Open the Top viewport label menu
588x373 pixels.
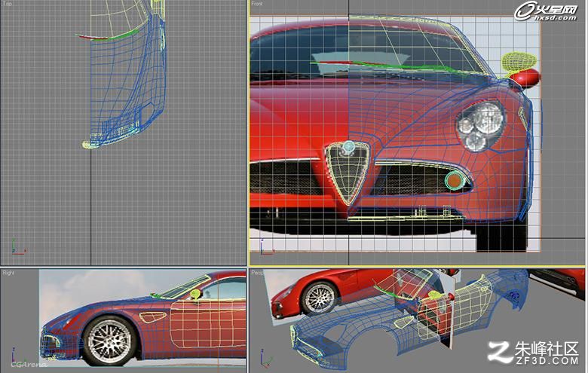pos(6,4)
